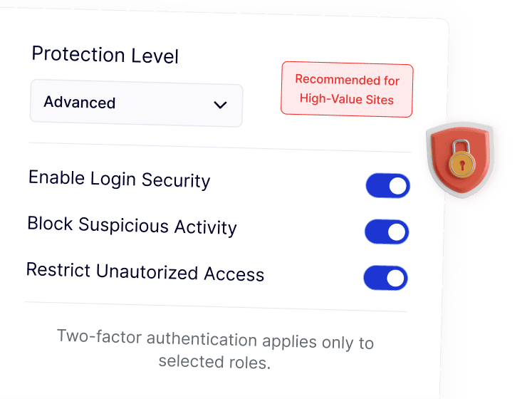Click the Enable Login Security label

pyautogui.click(x=119, y=180)
